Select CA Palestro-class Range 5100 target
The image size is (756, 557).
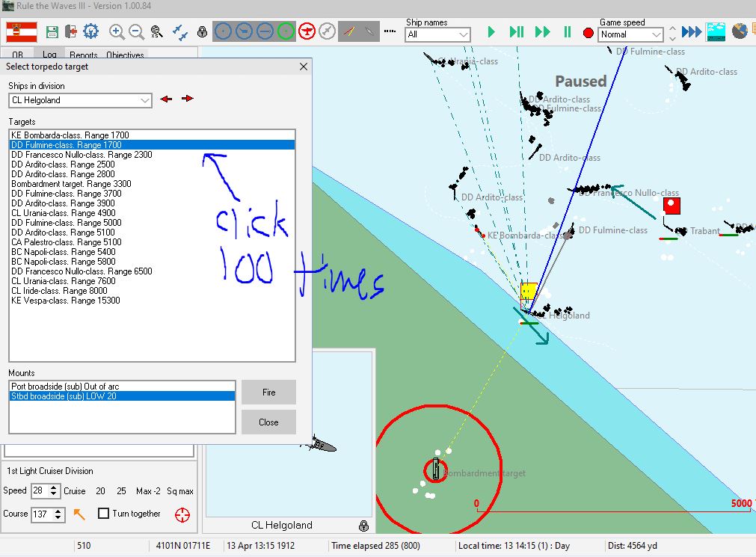tap(152, 242)
